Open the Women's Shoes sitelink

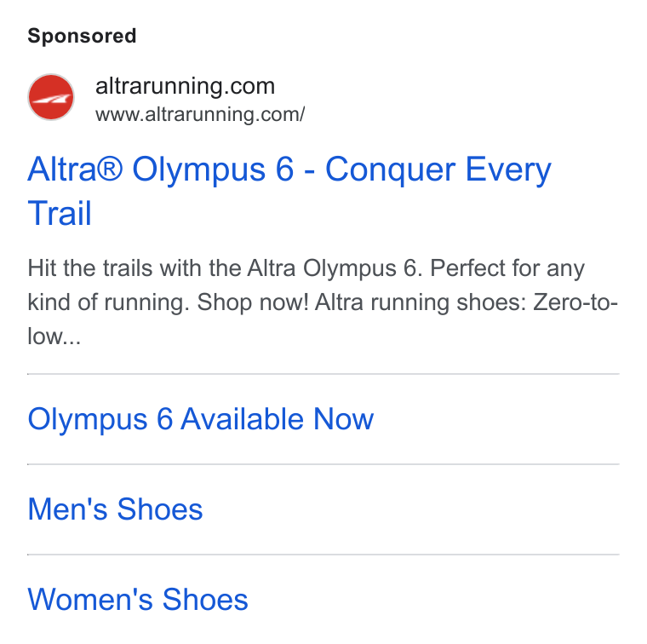pos(138,599)
